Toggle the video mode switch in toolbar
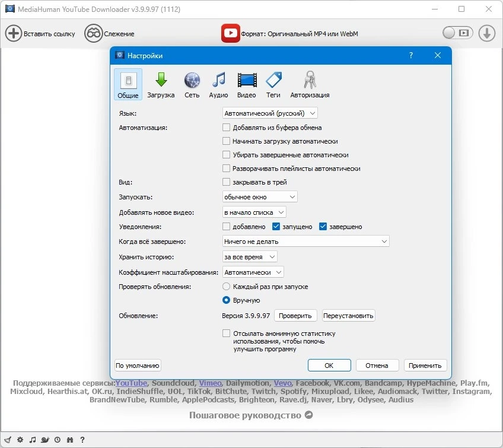This screenshot has height=448, width=503. (x=457, y=33)
